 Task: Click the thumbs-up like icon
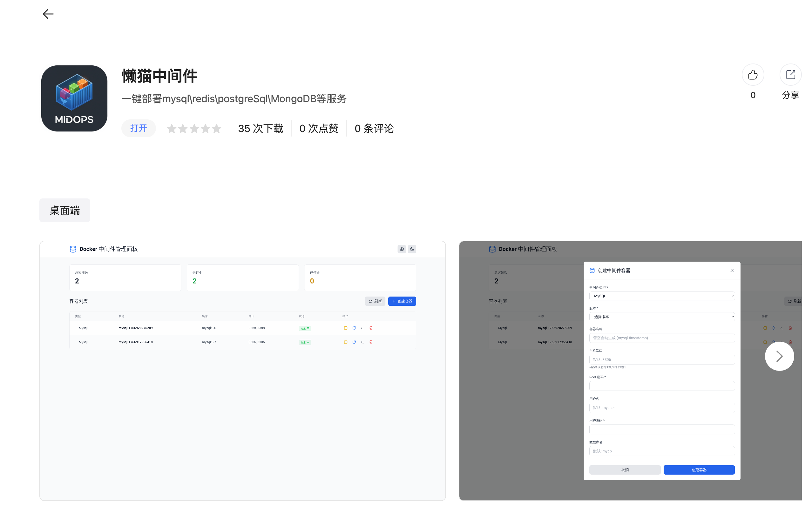(752, 75)
